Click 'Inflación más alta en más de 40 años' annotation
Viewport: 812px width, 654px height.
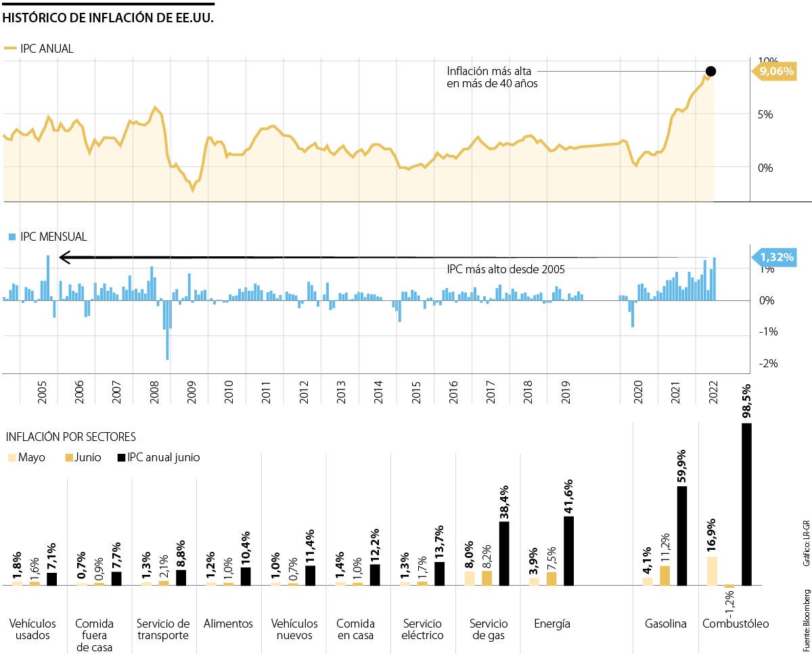pyautogui.click(x=491, y=77)
